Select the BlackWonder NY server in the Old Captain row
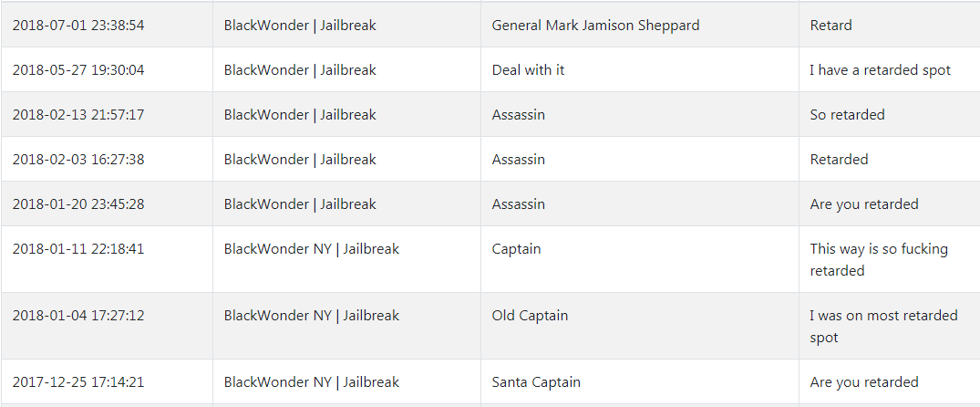This screenshot has height=407, width=980. click(311, 316)
